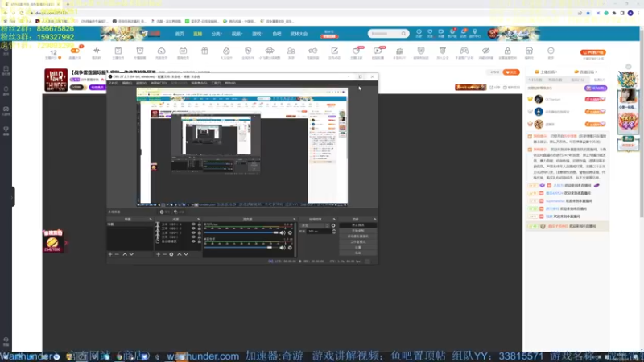Open transition properties gear in OBS
The width and height of the screenshot is (644, 362).
pos(333,225)
